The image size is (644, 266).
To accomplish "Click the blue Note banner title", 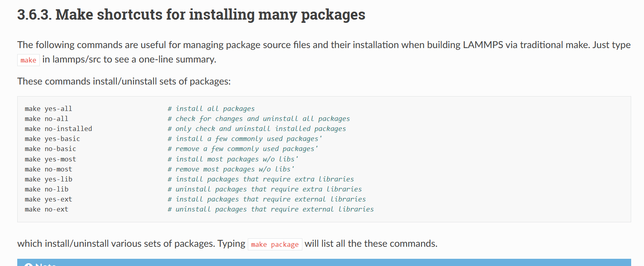I will click(46, 264).
